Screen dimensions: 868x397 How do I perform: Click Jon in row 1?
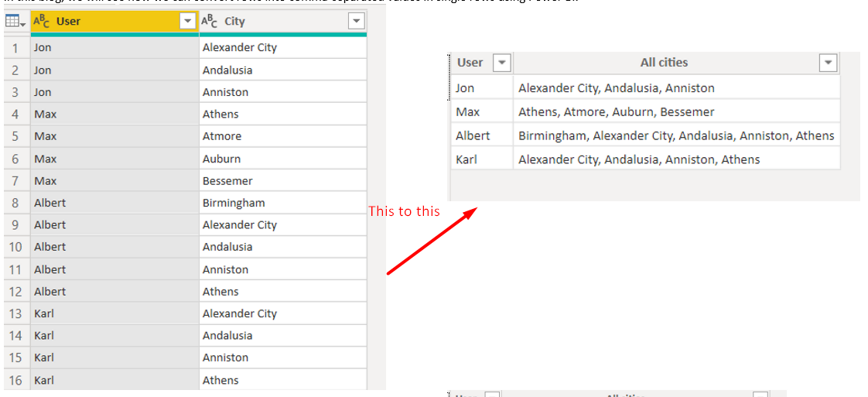click(114, 48)
